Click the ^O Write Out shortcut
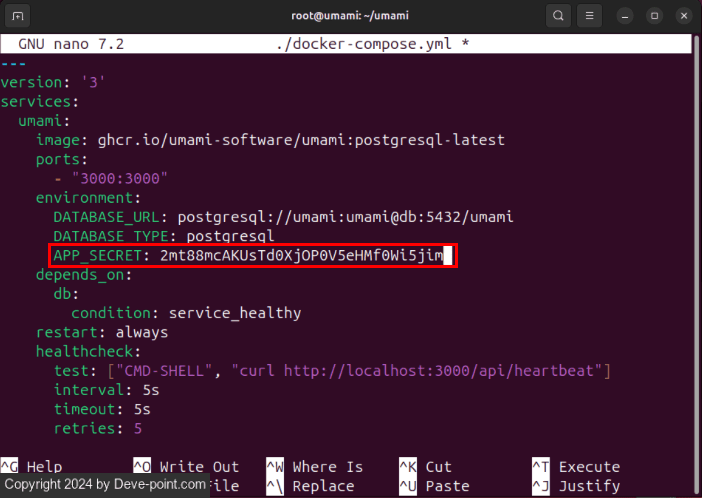 click(186, 467)
